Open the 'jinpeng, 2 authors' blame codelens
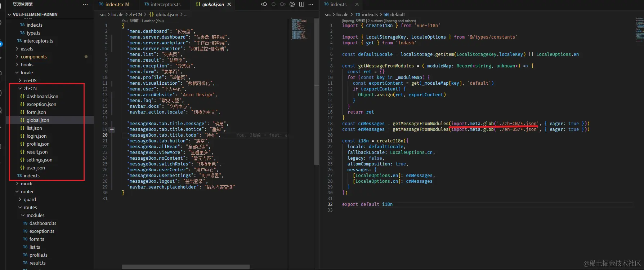Viewport: 644px width, 270px height. (x=379, y=21)
